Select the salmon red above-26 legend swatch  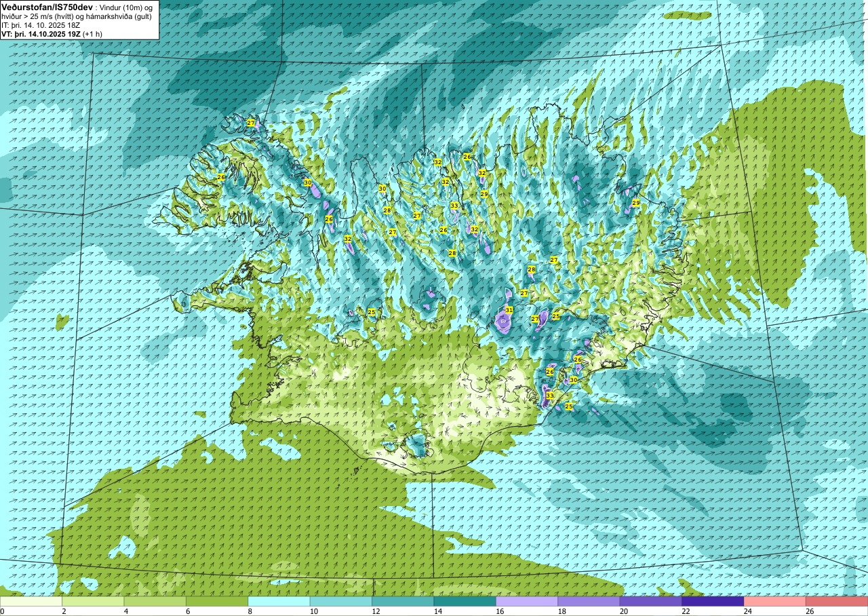click(837, 601)
